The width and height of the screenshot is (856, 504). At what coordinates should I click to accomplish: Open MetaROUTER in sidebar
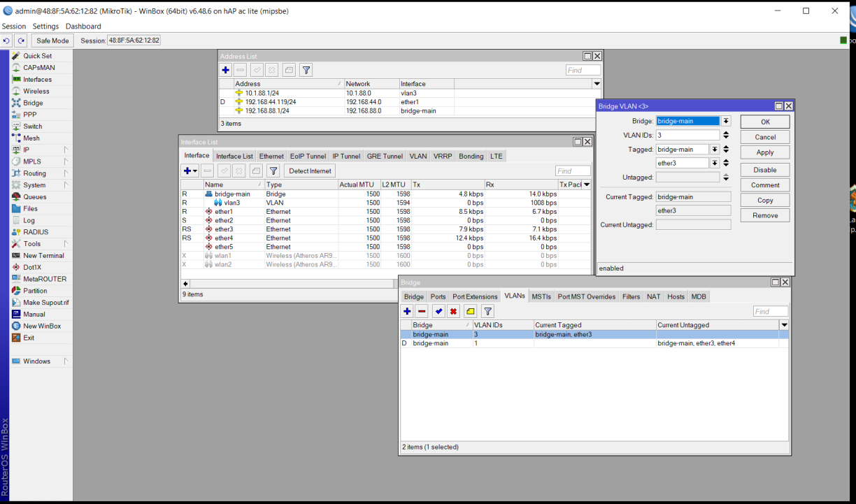click(x=44, y=279)
